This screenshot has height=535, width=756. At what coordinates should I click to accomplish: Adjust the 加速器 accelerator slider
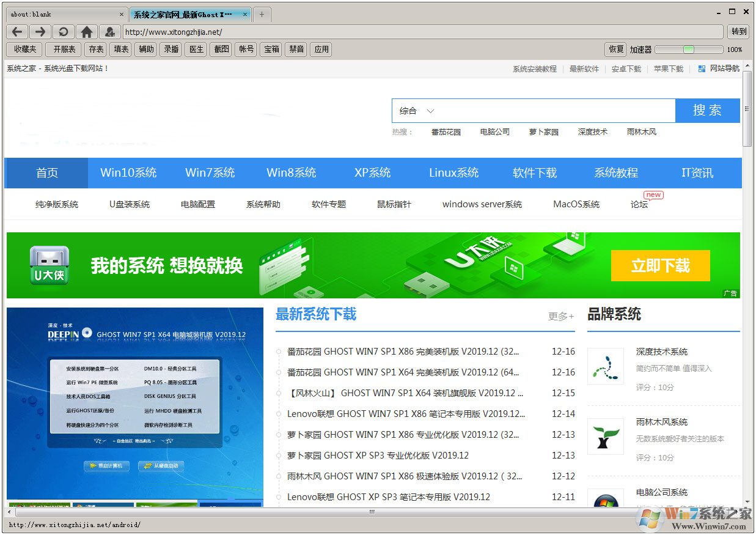(x=689, y=50)
